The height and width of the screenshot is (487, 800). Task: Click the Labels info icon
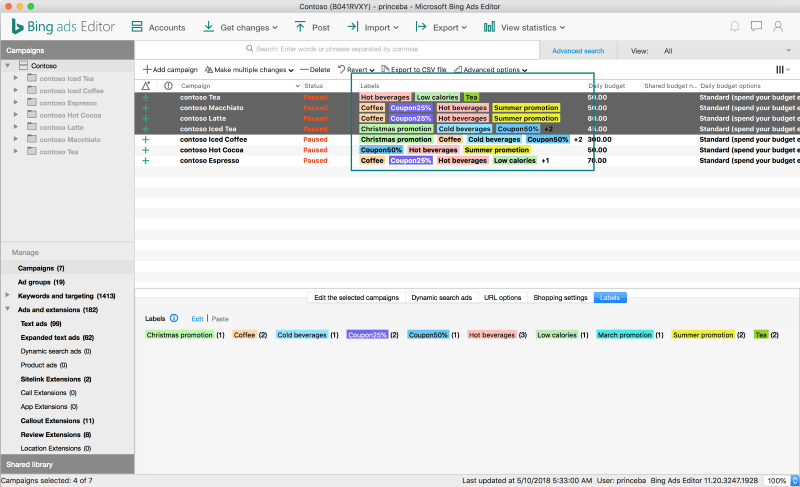pos(174,318)
